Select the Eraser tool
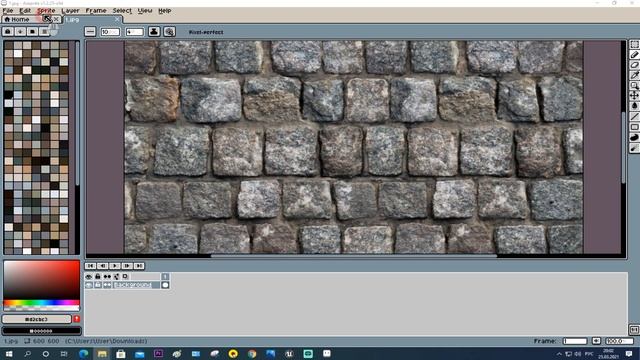This screenshot has height=360, width=640. click(634, 65)
